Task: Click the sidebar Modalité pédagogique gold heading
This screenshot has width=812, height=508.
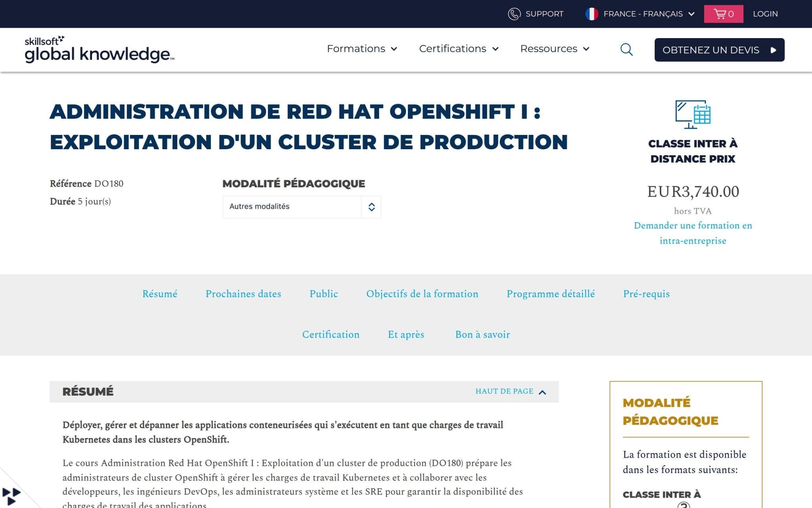Action: tap(670, 412)
